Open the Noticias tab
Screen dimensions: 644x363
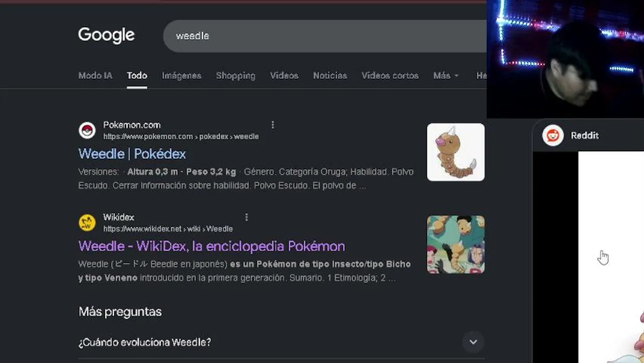point(330,76)
